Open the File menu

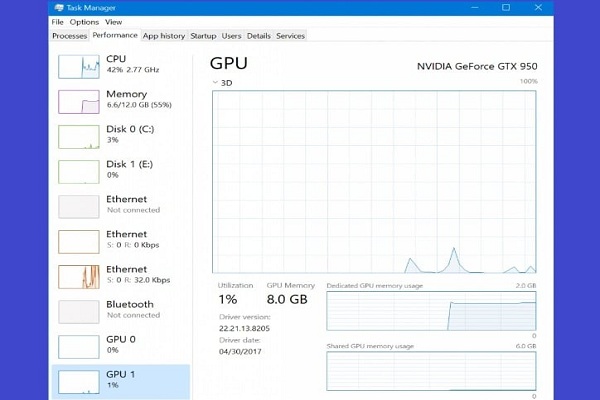coord(57,22)
